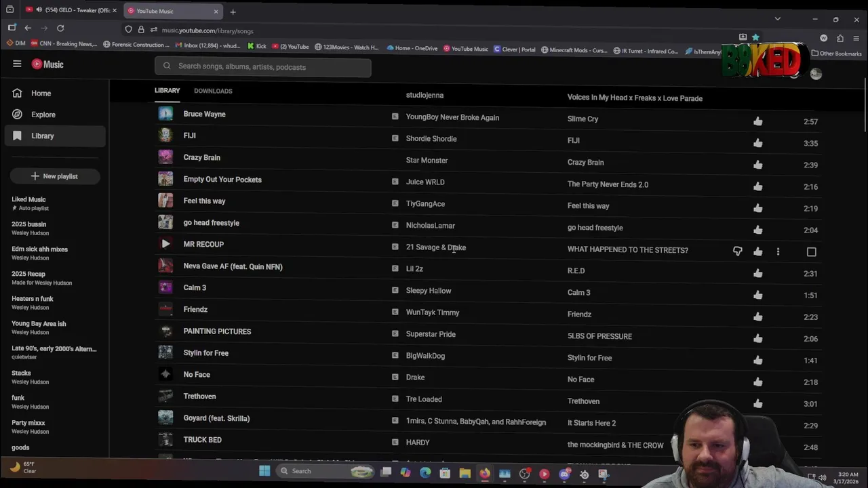Toggle like on Neva Gave AF
This screenshot has height=488, width=868.
757,273
